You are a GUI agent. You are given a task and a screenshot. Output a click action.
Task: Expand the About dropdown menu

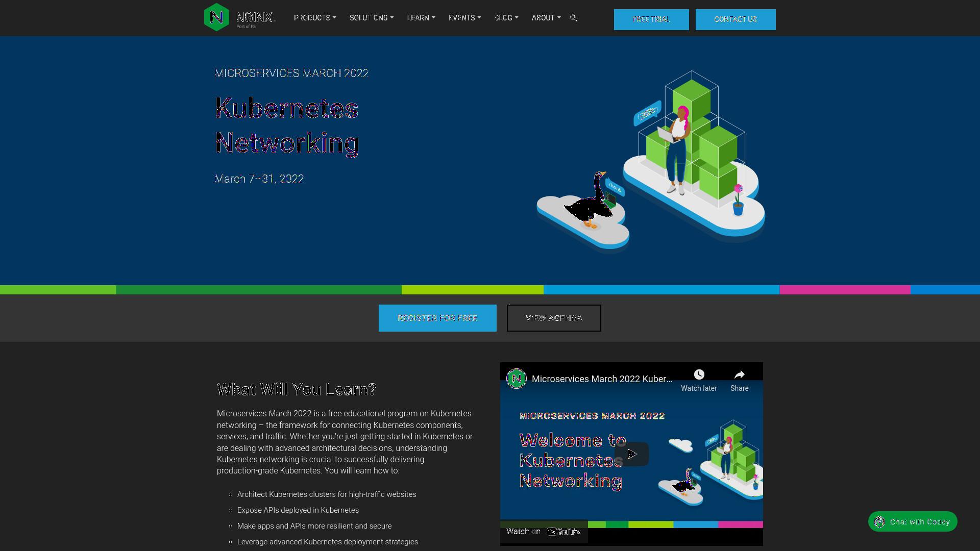click(x=546, y=18)
